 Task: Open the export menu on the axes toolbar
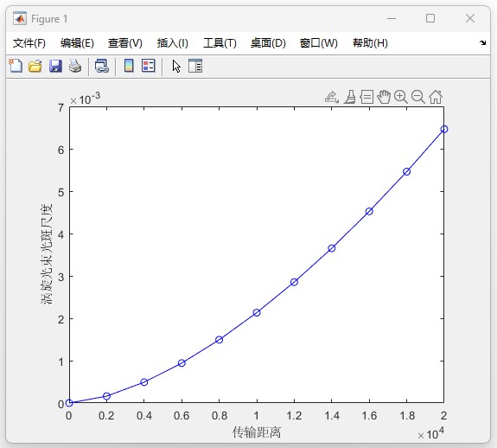(x=332, y=97)
